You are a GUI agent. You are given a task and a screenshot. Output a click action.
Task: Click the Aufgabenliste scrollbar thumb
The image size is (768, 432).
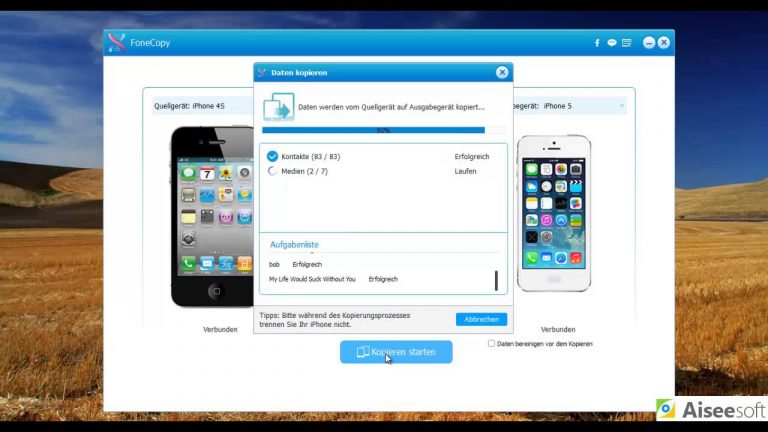496,281
